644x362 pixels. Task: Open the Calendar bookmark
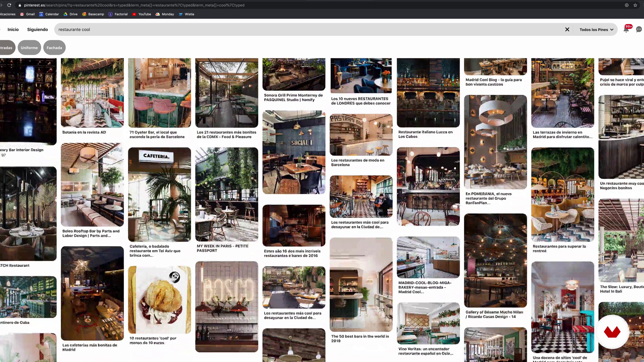(x=49, y=14)
